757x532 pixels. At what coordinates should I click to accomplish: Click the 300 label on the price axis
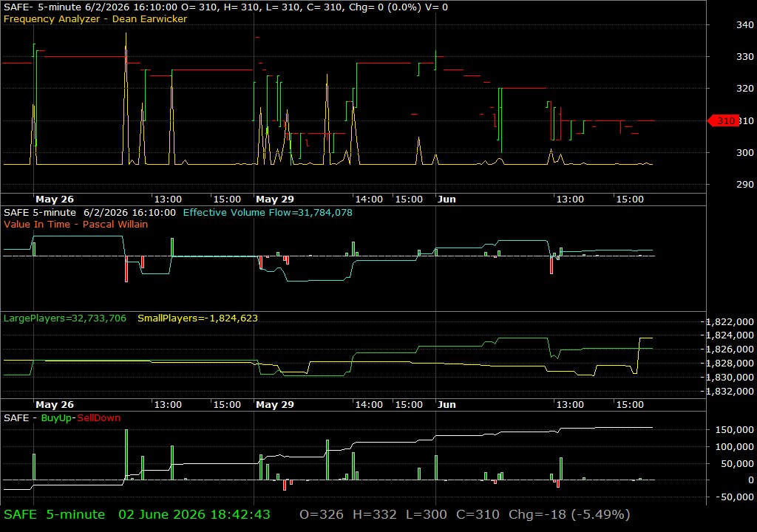pyautogui.click(x=745, y=152)
